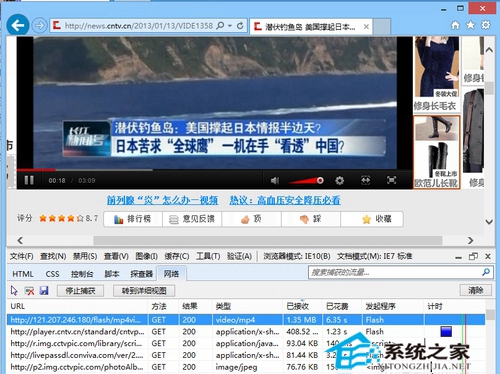Switch to the CSS tab
The width and height of the screenshot is (500, 374).
[52, 274]
